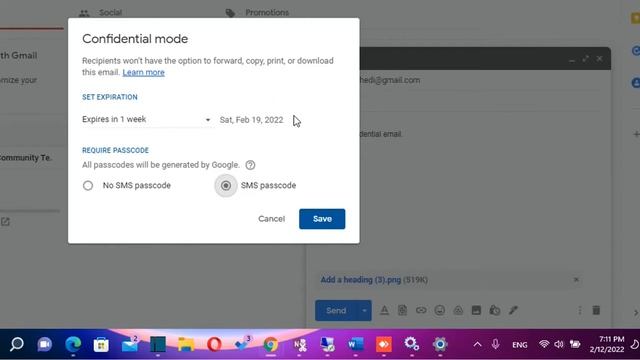Click the Send button in compose window
Screen dimensions: 640x360
pyautogui.click(x=336, y=311)
